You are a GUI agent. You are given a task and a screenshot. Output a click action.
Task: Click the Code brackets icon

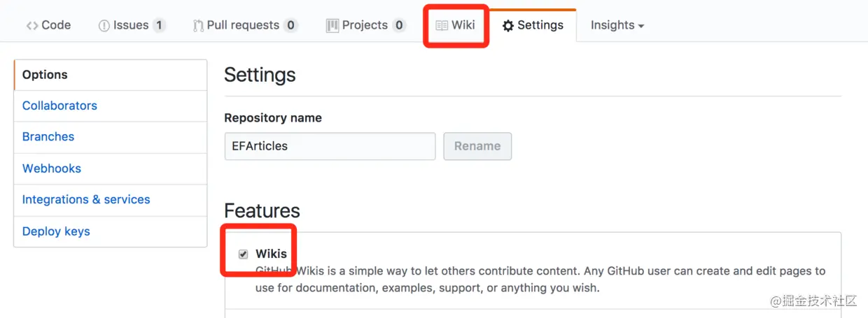32,25
